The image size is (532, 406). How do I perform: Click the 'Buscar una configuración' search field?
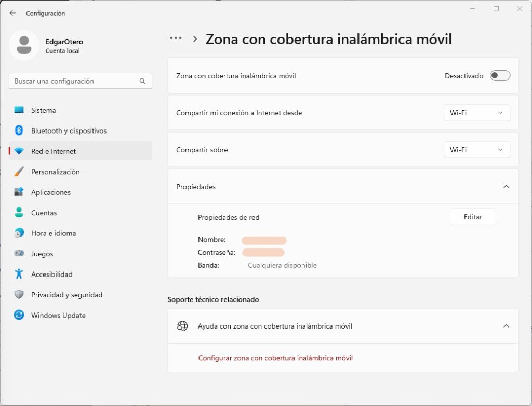pyautogui.click(x=81, y=81)
